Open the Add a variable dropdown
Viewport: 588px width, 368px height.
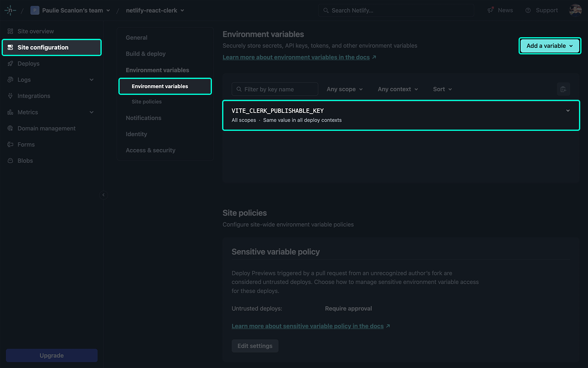550,46
